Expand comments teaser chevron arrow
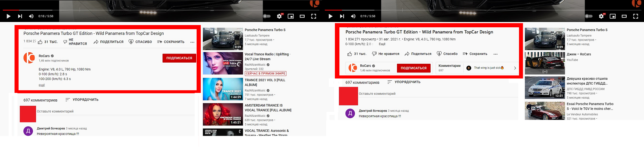644x160 pixels. tap(515, 68)
